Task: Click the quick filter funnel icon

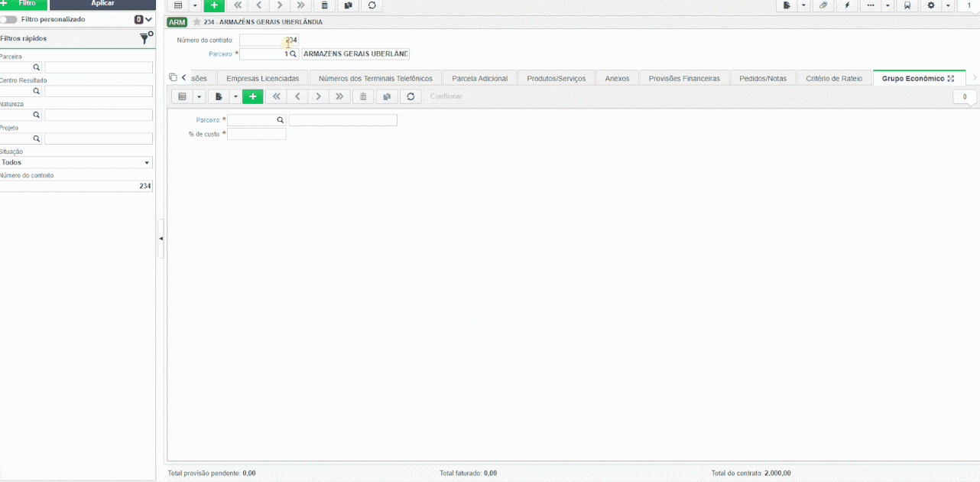Action: pyautogui.click(x=145, y=38)
